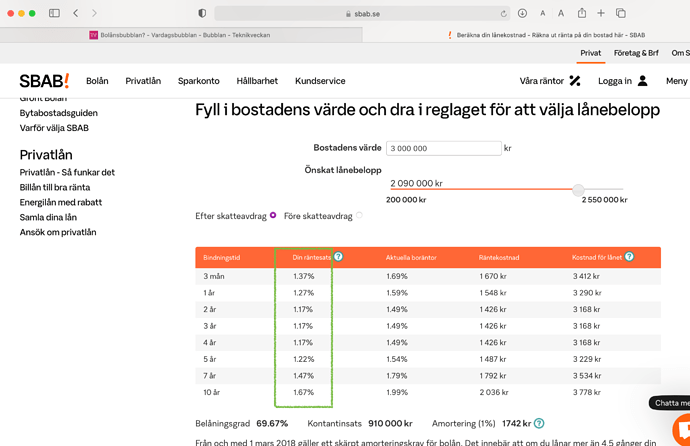This screenshot has height=446, width=690.
Task: Open Ansök om privatlån link
Action: (x=58, y=232)
